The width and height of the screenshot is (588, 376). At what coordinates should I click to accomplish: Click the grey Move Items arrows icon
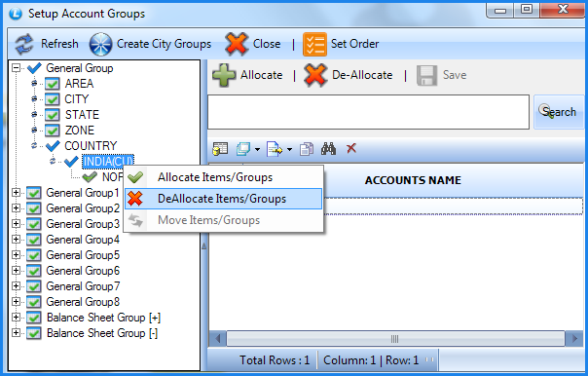[x=135, y=220]
